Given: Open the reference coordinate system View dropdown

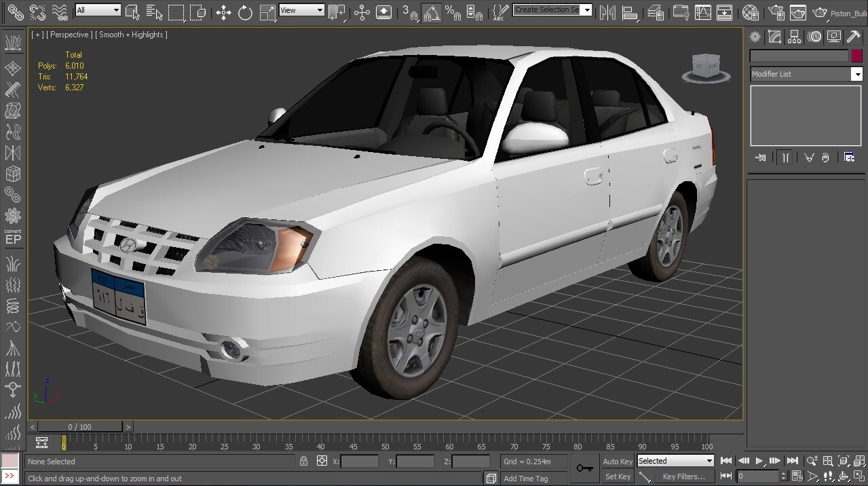Looking at the screenshot, I should [x=301, y=10].
